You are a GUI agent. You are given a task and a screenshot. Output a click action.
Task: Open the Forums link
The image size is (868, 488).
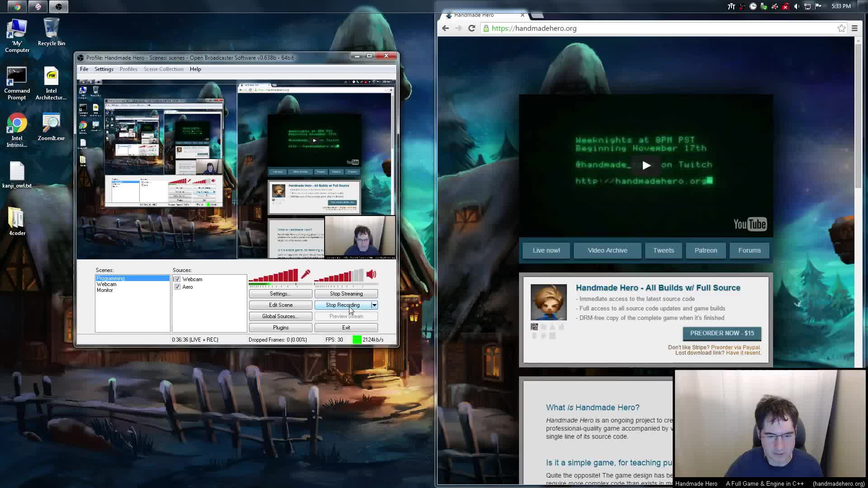[x=750, y=250]
